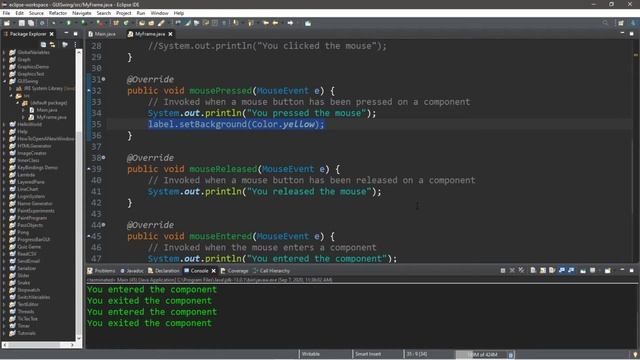The image size is (640, 360).
Task: Click the Open Type toolbar icon
Action: pos(142,23)
